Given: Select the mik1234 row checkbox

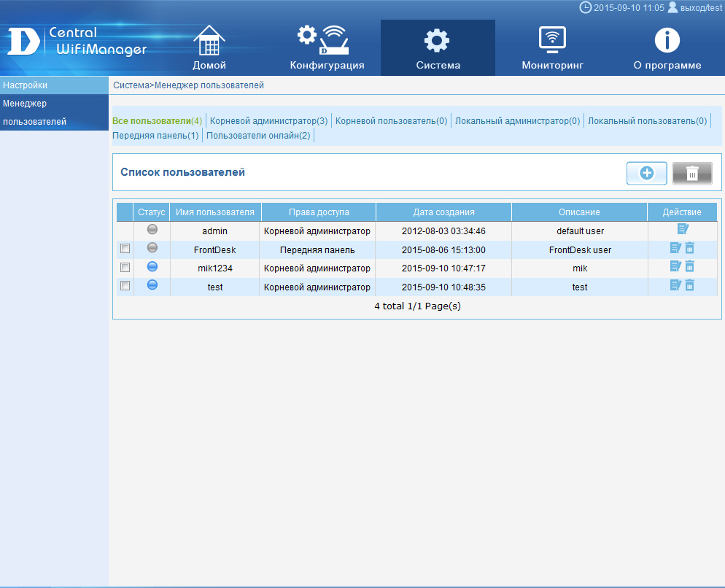Looking at the screenshot, I should (125, 268).
